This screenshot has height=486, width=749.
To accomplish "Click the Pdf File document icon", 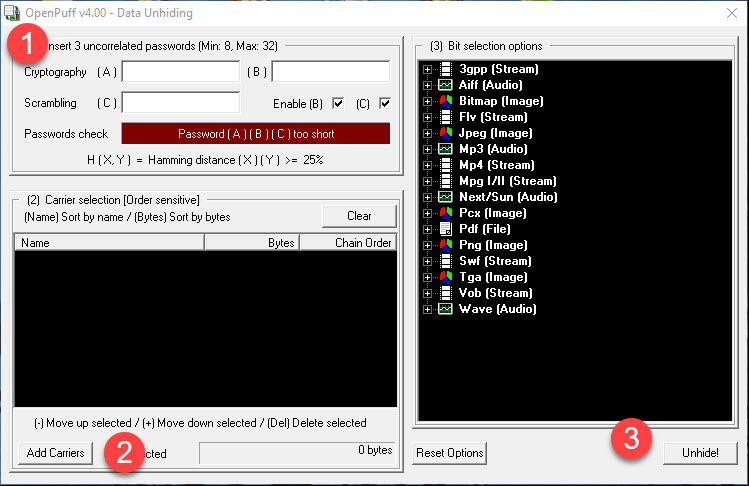I will click(x=446, y=229).
